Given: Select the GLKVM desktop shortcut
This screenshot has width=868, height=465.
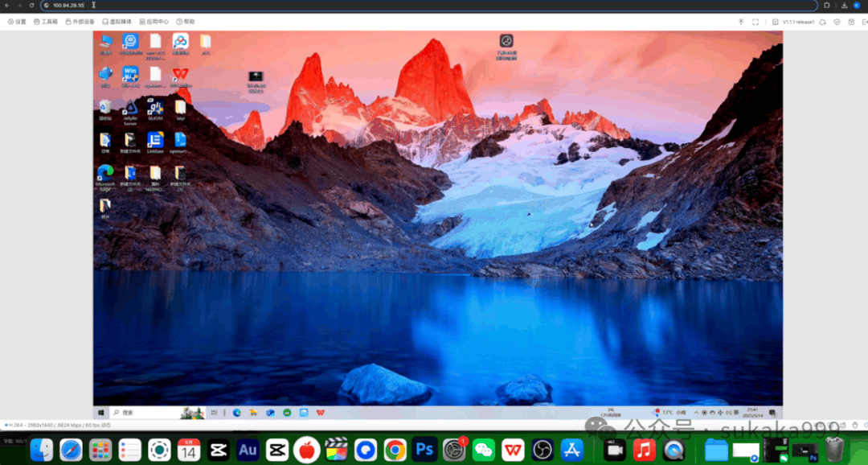Looking at the screenshot, I should tap(155, 109).
